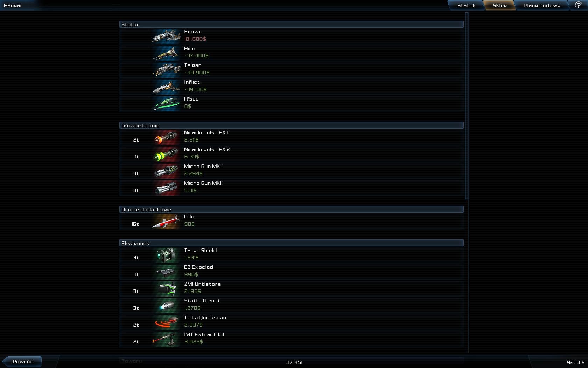Select the Static Thrust booster icon
This screenshot has width=588, height=368.
coord(166,305)
